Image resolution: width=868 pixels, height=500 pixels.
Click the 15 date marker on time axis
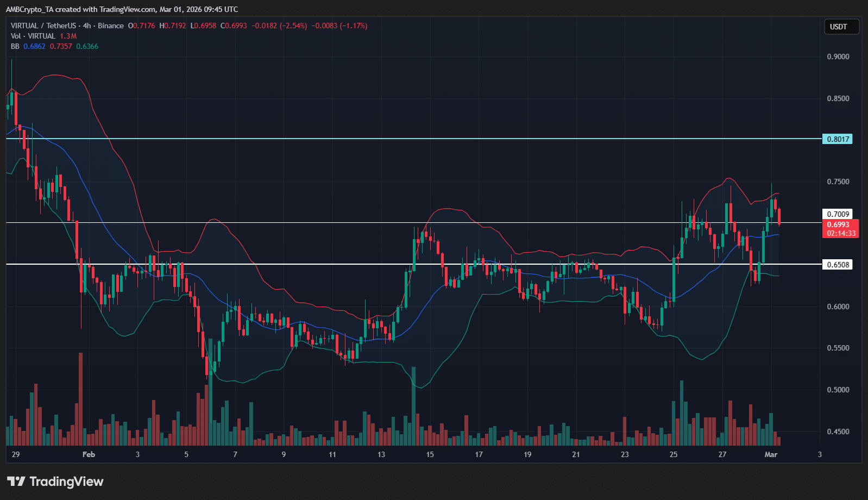pyautogui.click(x=430, y=454)
